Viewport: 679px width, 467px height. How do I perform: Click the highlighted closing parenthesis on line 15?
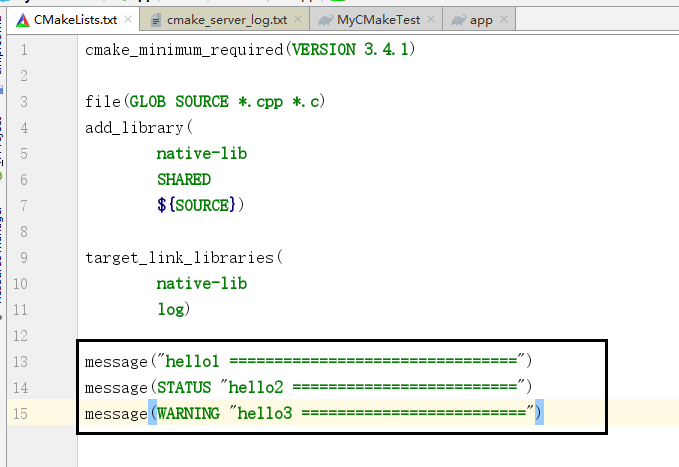[x=539, y=412]
